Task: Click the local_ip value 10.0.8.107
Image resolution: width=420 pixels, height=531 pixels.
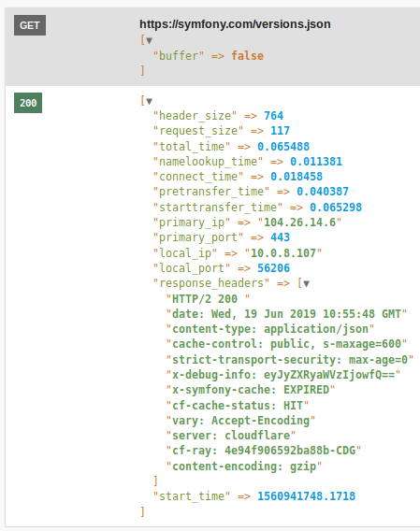Action: tap(283, 252)
